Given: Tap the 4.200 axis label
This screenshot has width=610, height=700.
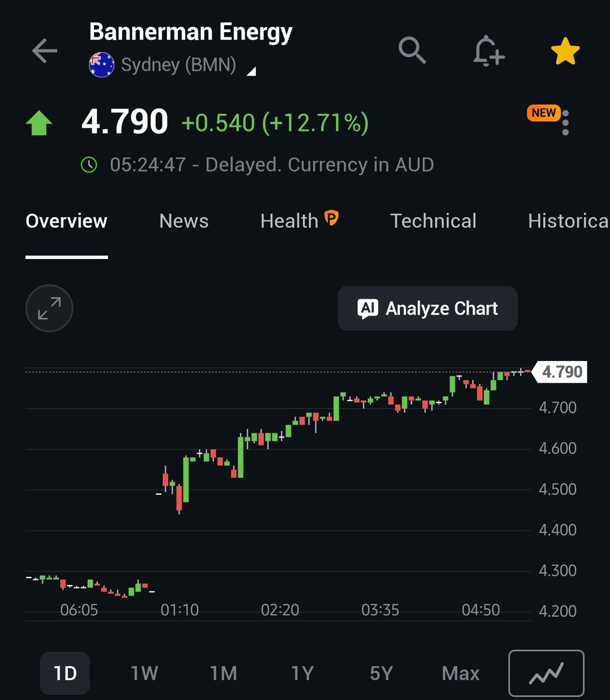Looking at the screenshot, I should tap(557, 611).
